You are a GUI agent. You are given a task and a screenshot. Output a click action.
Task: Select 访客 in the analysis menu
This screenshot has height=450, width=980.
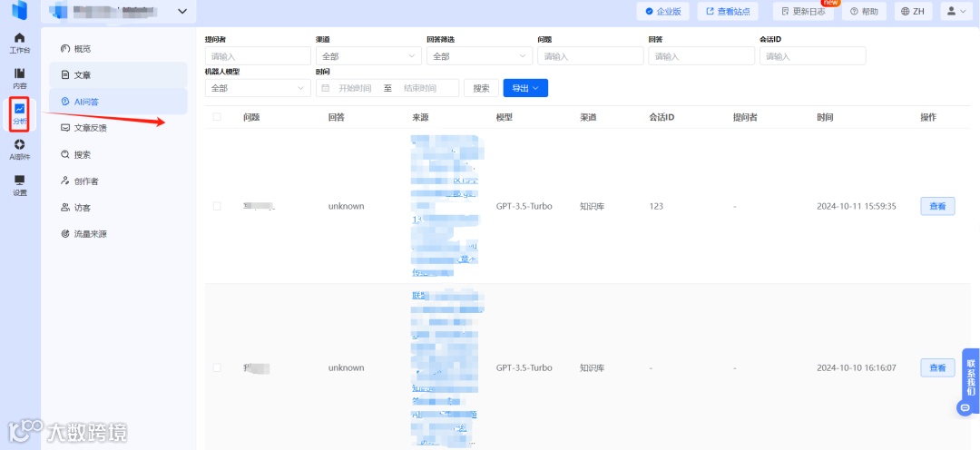pos(118,208)
